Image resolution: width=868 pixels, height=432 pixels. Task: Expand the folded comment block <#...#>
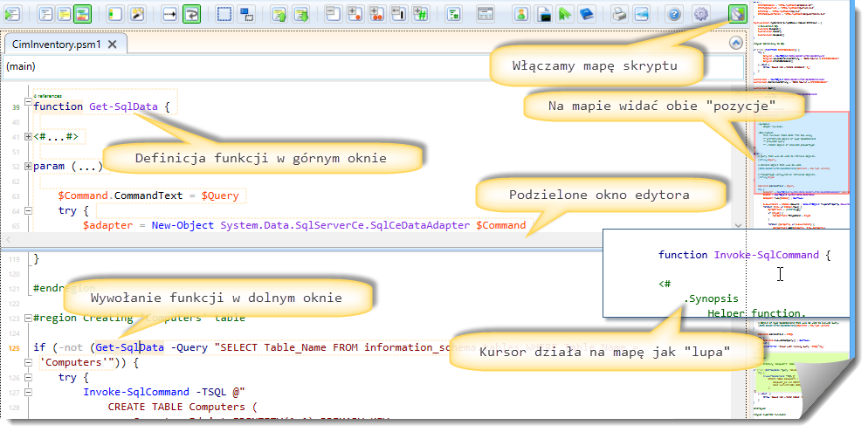[x=28, y=137]
